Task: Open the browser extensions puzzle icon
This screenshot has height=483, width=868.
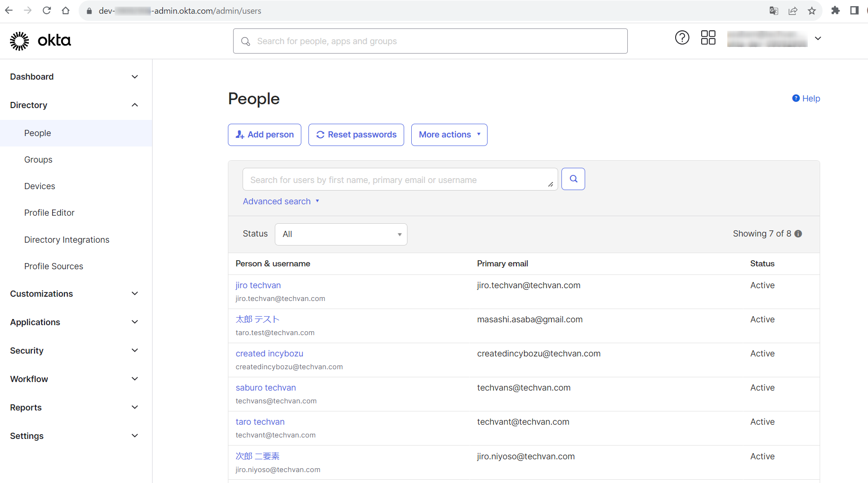Action: (x=835, y=11)
